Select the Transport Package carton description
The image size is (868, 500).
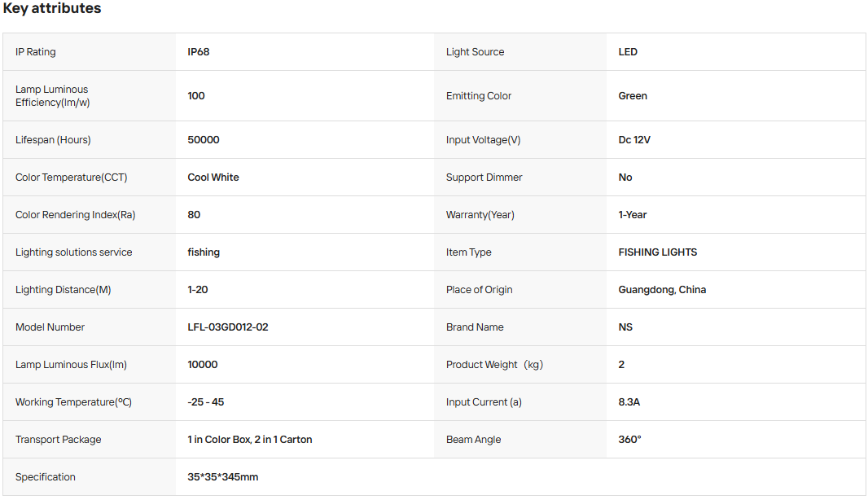250,440
